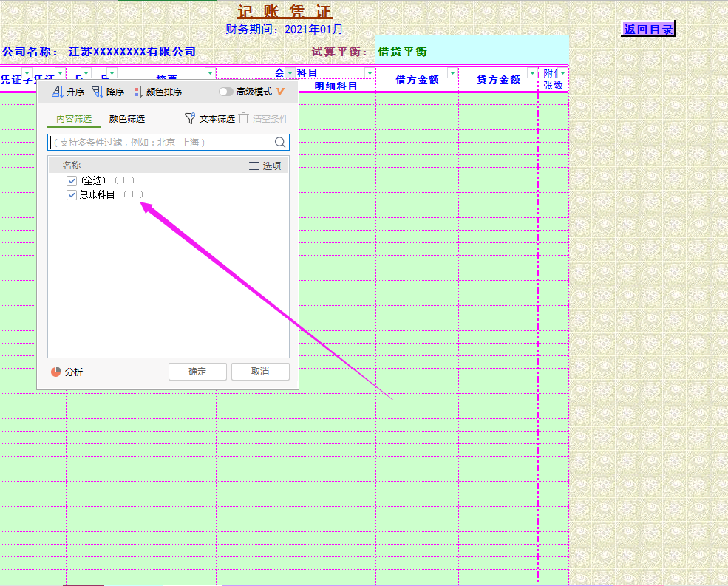Open the 明细科目 column filter dropdown
This screenshot has height=586, width=728.
click(370, 73)
